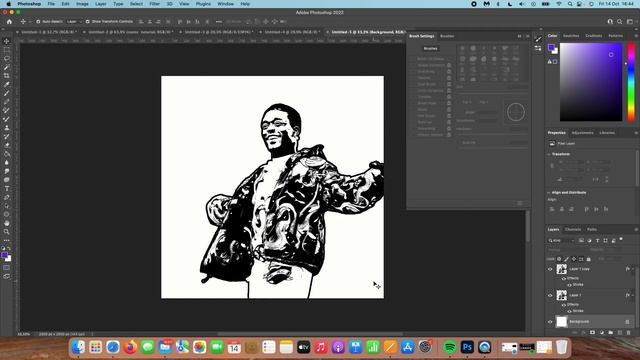Switch to the Brushes tab
This screenshot has height=360, width=640.
tap(447, 36)
